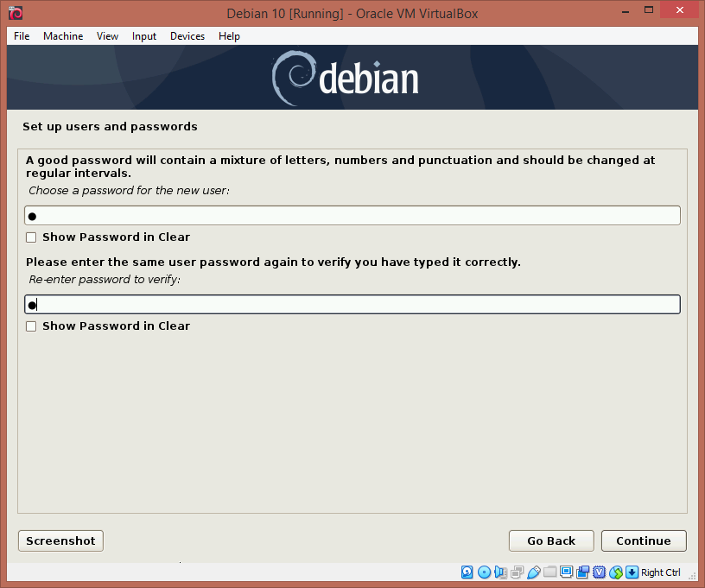
Task: Click the optical disc status icon
Action: click(484, 572)
